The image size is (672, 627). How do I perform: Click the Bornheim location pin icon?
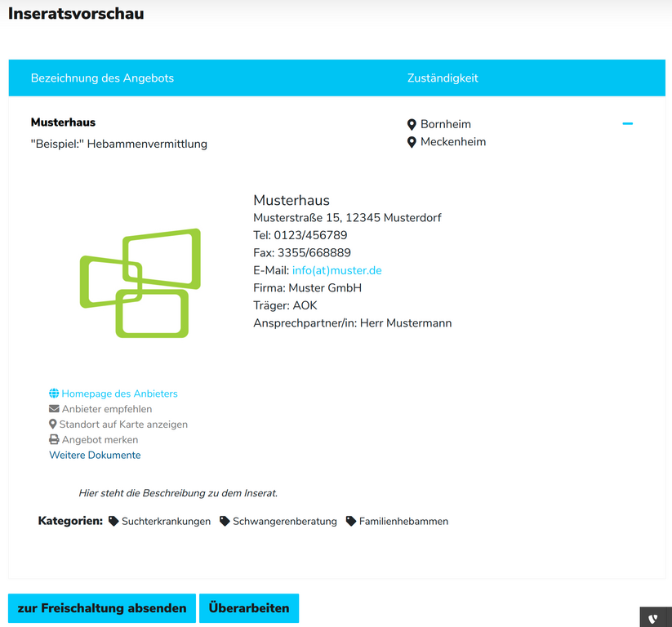pos(412,125)
